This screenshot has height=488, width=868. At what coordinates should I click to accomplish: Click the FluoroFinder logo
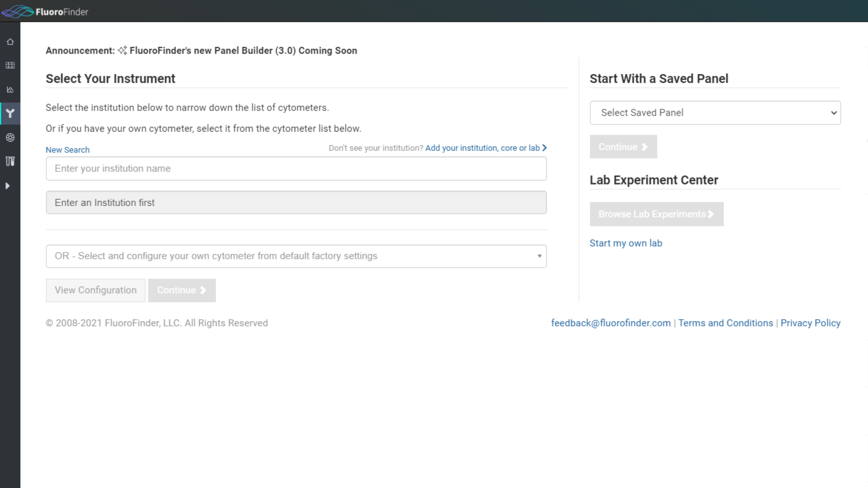(x=45, y=11)
